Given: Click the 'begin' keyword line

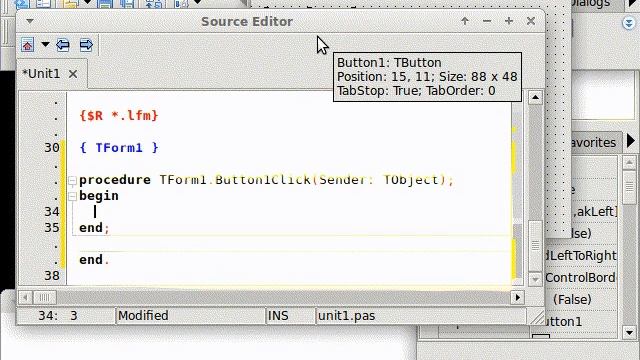Looking at the screenshot, I should [x=99, y=196].
